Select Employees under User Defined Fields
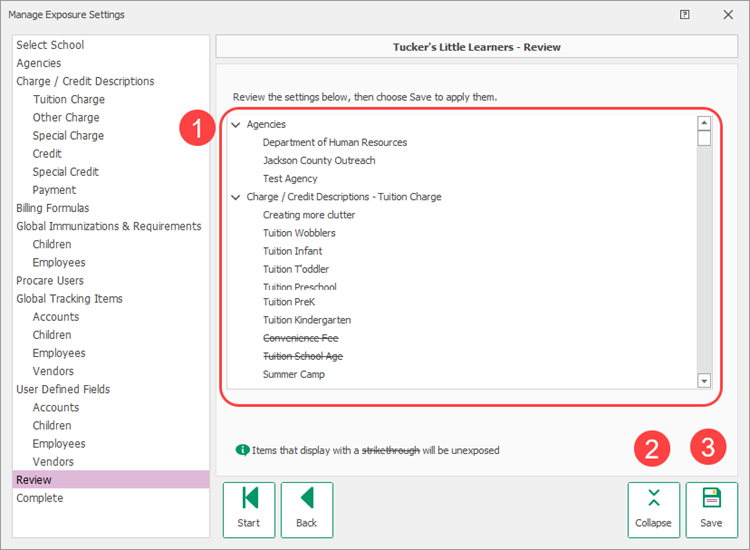Image resolution: width=750 pixels, height=550 pixels. (x=59, y=444)
